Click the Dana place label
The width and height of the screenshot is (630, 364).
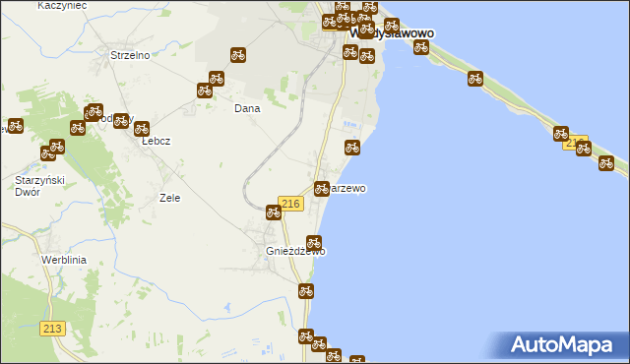[247, 108]
